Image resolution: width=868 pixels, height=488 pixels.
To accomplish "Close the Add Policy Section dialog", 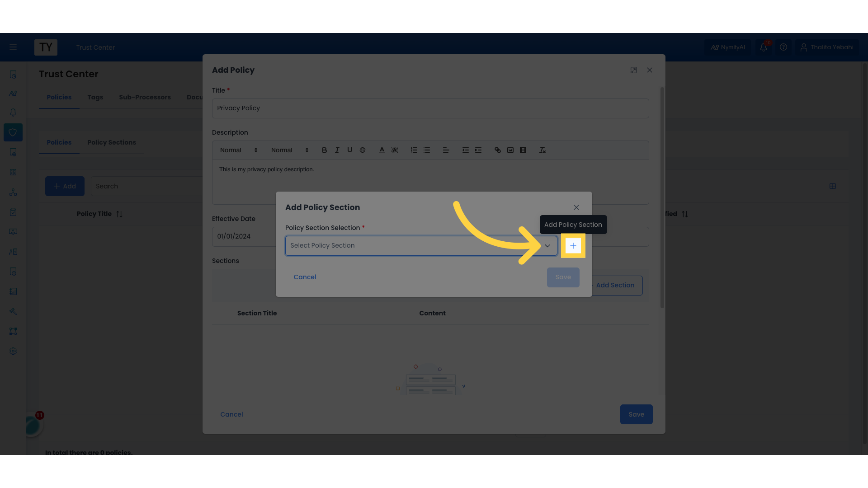I will point(576,207).
